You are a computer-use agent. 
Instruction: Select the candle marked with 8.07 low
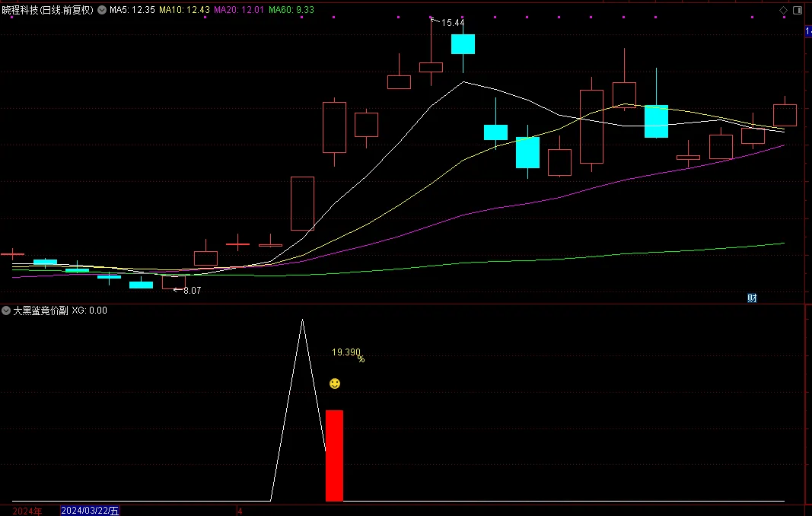tap(174, 282)
